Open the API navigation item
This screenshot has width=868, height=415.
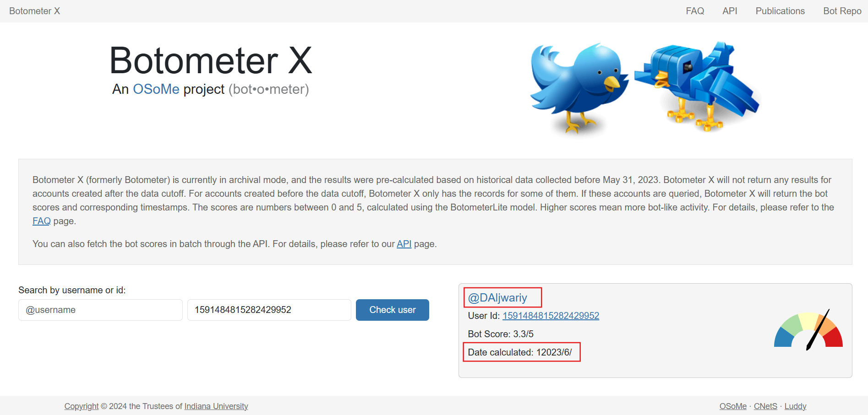click(730, 11)
